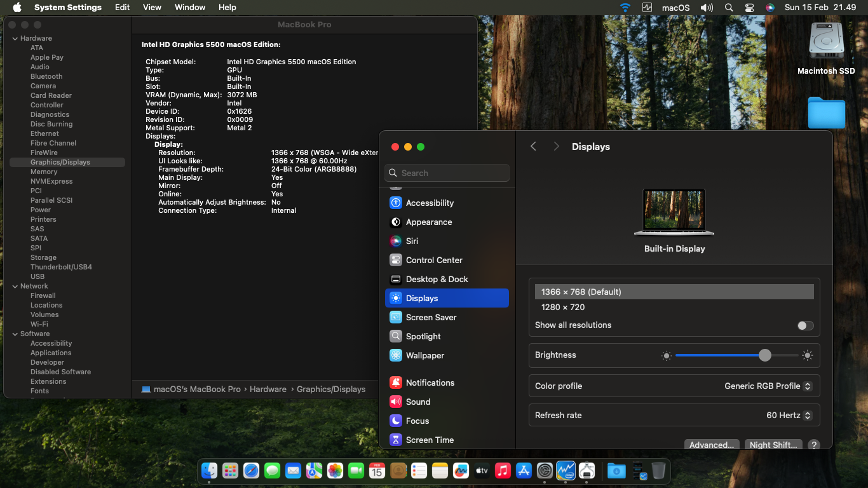Image resolution: width=868 pixels, height=488 pixels.
Task: Open Wi-Fi status menu
Action: (625, 8)
